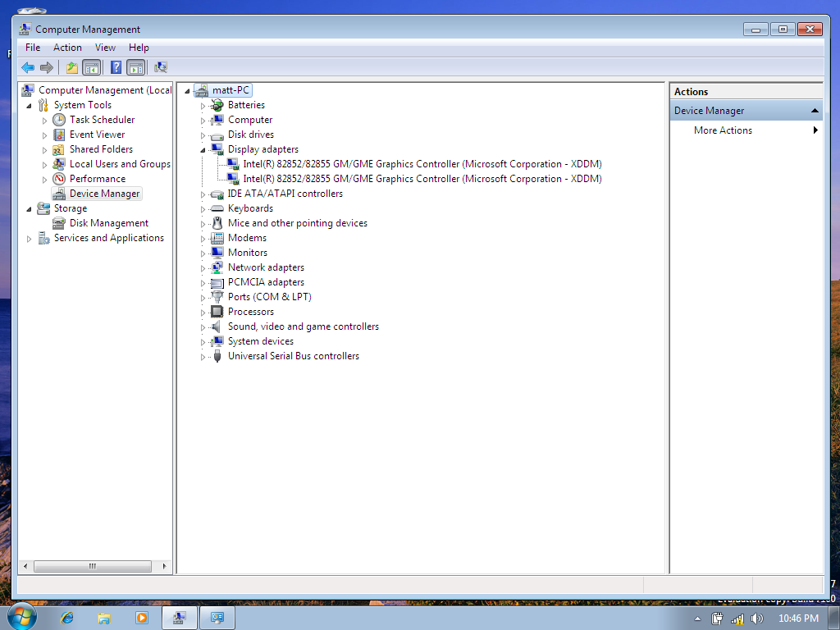This screenshot has width=840, height=630.
Task: Click the blue Help toolbar icon
Action: (x=116, y=67)
